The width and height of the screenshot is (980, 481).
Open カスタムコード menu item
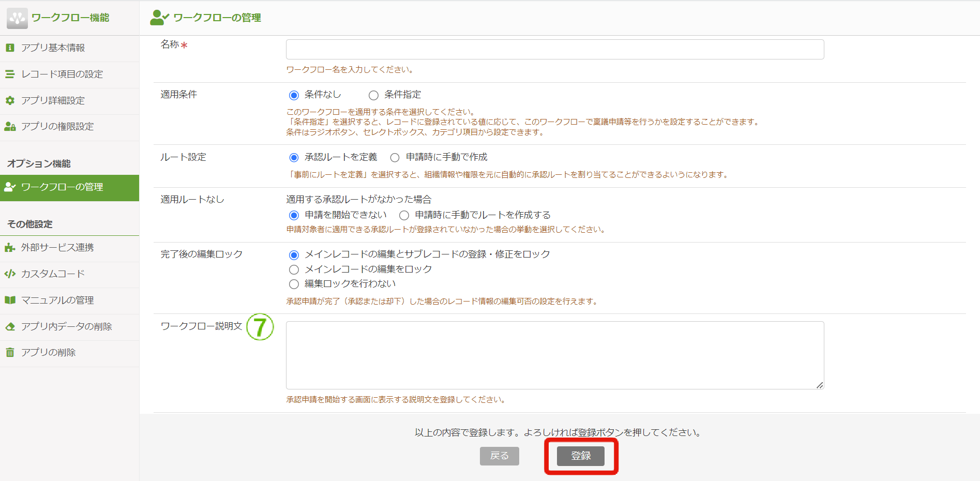click(69, 275)
